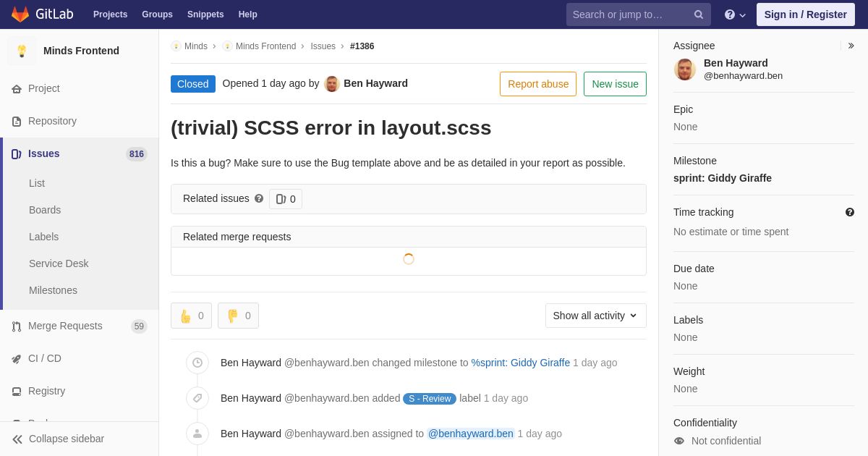Give a thumbs down reaction
The width and height of the screenshot is (868, 456).
[x=239, y=316]
